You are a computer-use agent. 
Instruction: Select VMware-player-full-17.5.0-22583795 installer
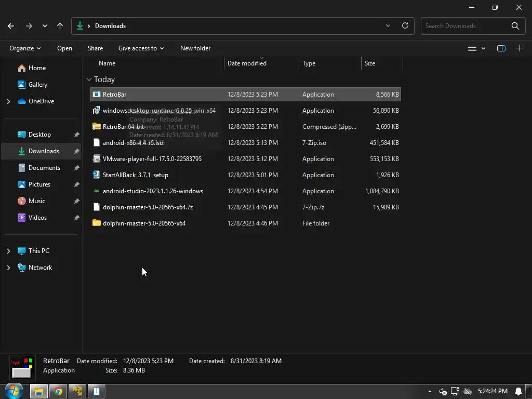pyautogui.click(x=246, y=159)
